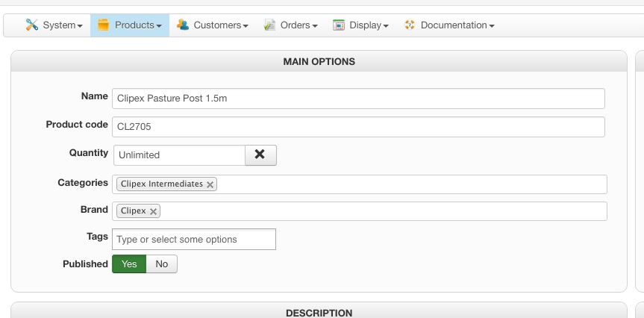Click the Customers people icon
Viewport: 644px width, 318px height.
click(183, 25)
